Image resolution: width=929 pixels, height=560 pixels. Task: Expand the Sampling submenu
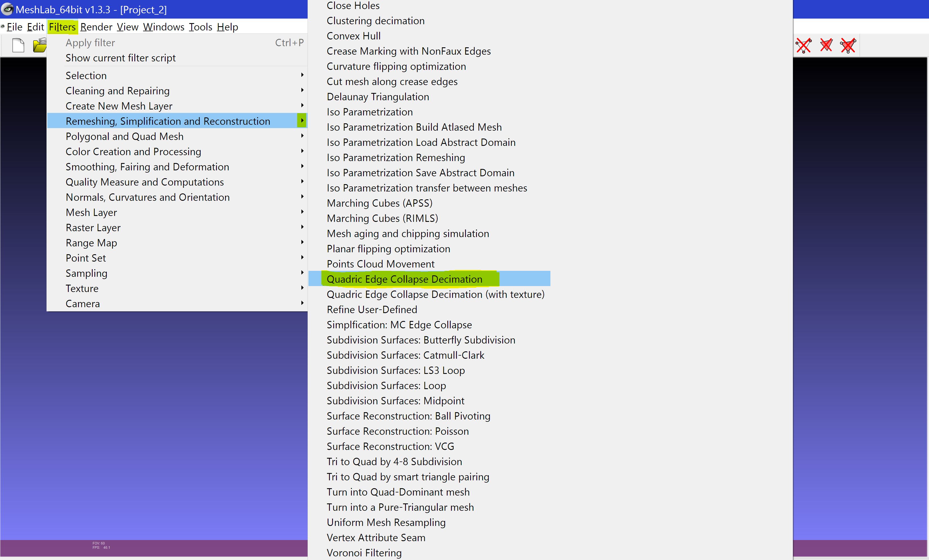click(86, 273)
